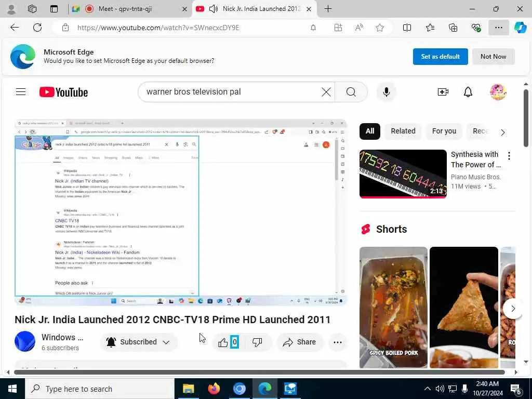The width and height of the screenshot is (532, 399).
Task: Open the taskbar volume speaker icon
Action: coord(440,389)
